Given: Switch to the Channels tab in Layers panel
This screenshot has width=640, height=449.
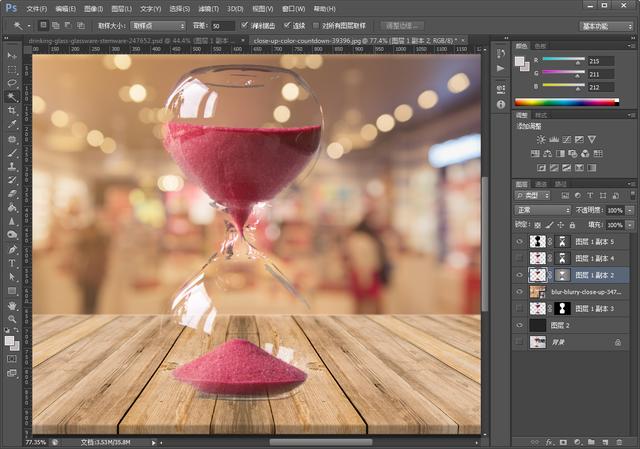Looking at the screenshot, I should point(541,184).
